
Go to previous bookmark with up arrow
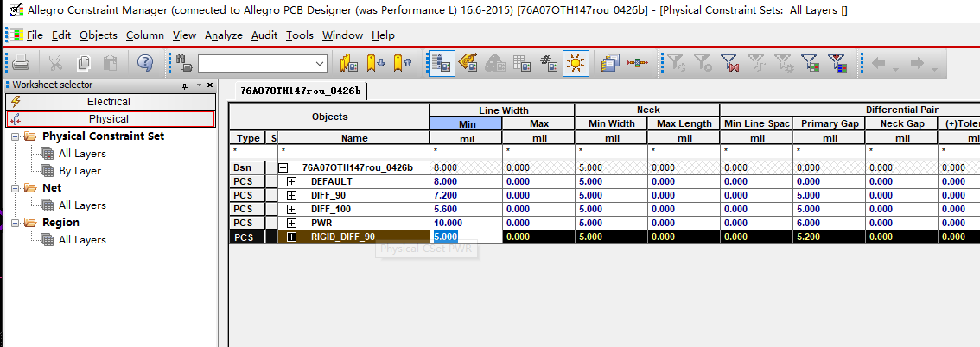click(402, 62)
